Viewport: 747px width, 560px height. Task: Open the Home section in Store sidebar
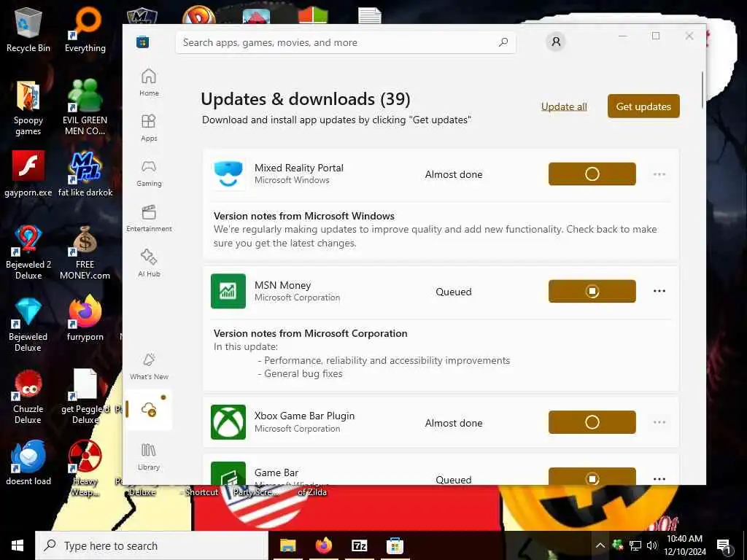coord(149,82)
